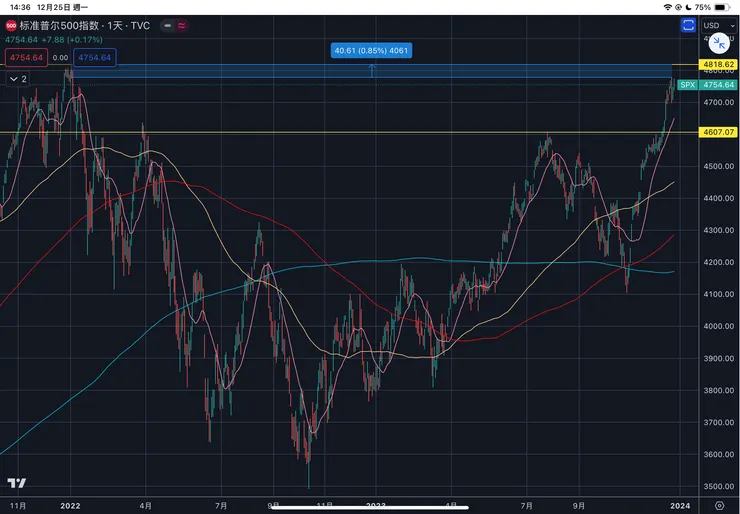Tap the red S&P 500 symbol logo
Viewport: 740px width, 514px height.
click(11, 25)
